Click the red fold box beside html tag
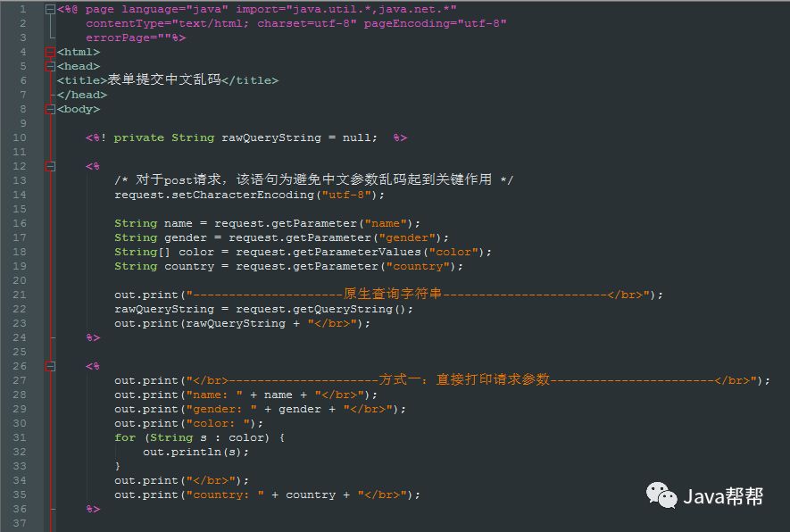This screenshot has height=532, width=790. pyautogui.click(x=51, y=51)
